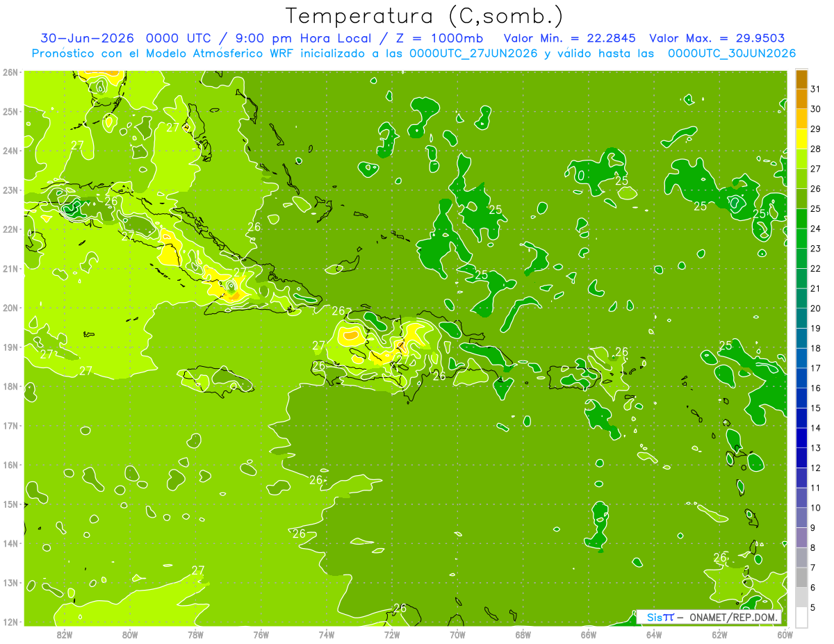Click the topmost legend swatch above 31

coord(801,79)
